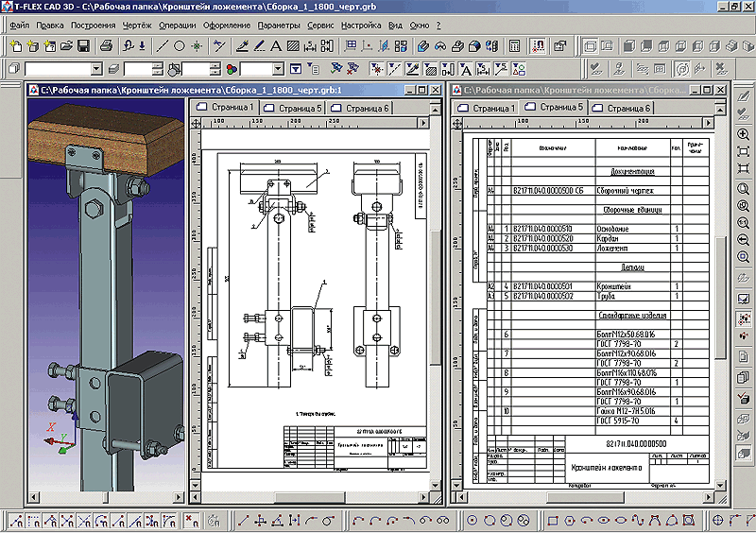Open the Чертёж menu
The image size is (756, 533).
137,26
